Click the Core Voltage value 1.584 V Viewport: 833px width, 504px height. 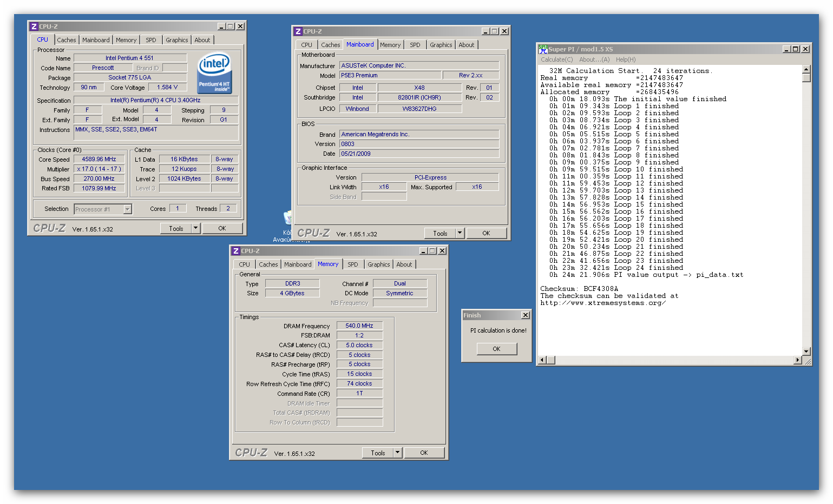point(167,87)
